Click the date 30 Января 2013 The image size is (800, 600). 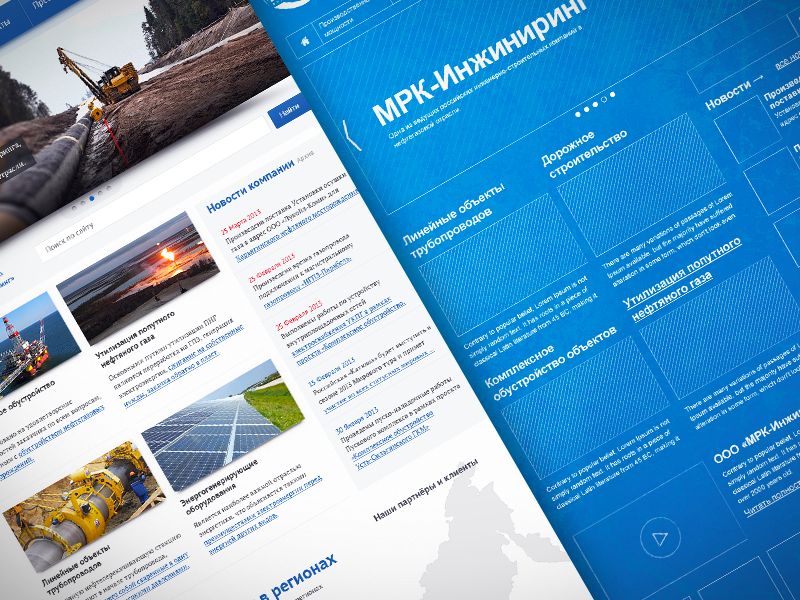click(x=357, y=420)
